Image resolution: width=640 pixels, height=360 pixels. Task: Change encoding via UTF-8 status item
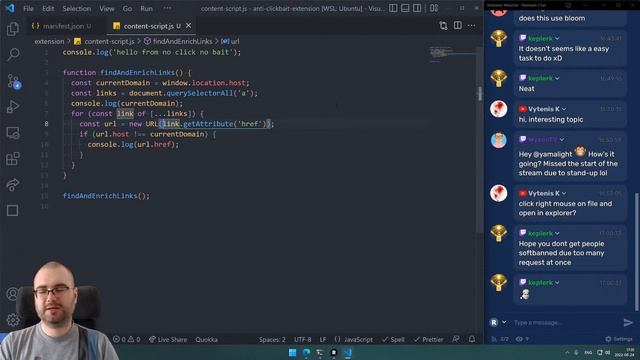302,339
